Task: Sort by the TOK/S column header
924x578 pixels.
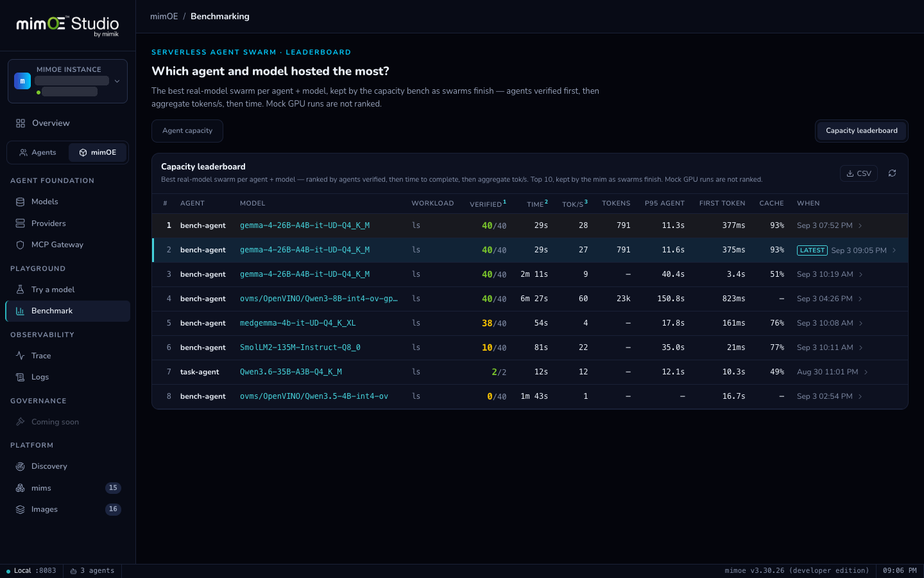Action: pyautogui.click(x=575, y=204)
